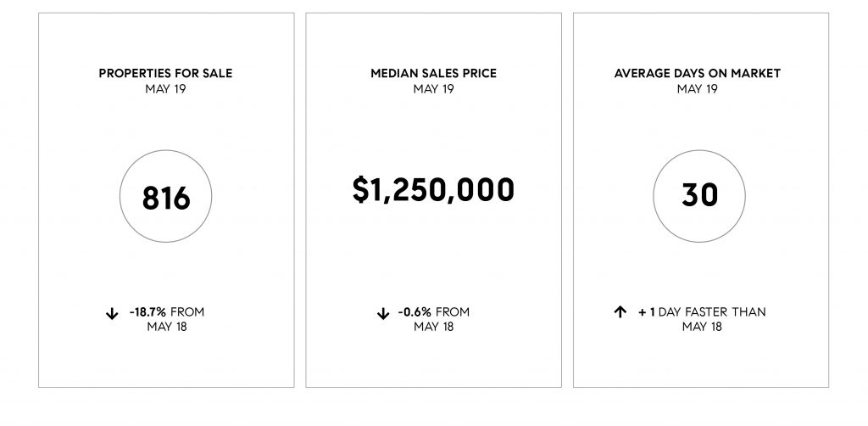The image size is (868, 426).
Task: Click the -0.6% change text
Action: 415,312
